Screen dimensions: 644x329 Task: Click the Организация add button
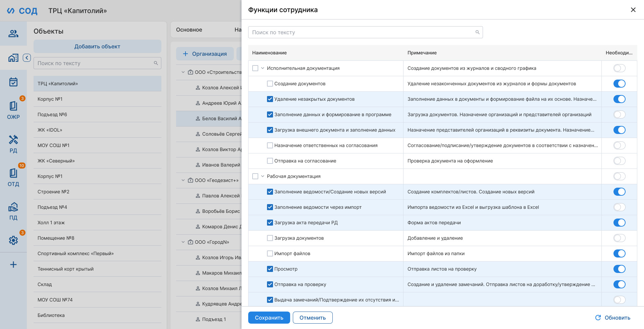tap(205, 54)
